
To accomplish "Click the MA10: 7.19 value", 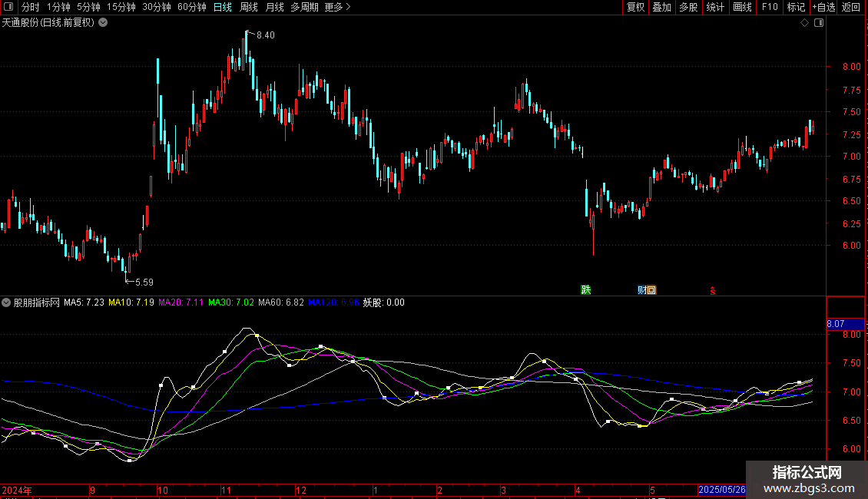I will (131, 302).
